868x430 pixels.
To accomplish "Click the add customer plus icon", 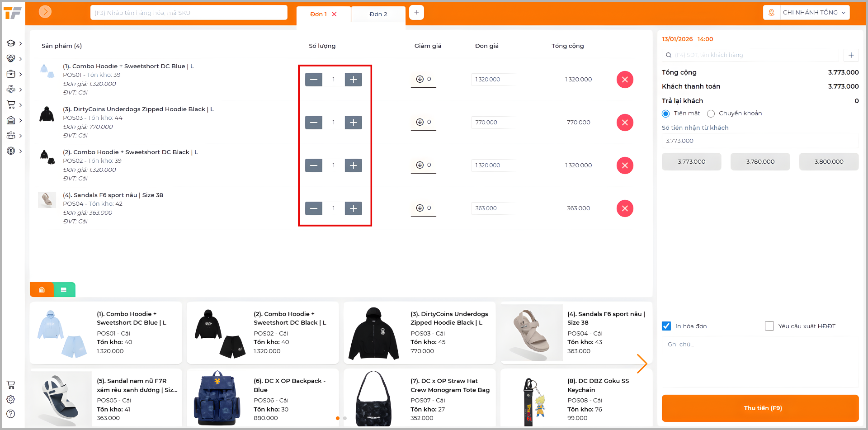I will point(851,55).
